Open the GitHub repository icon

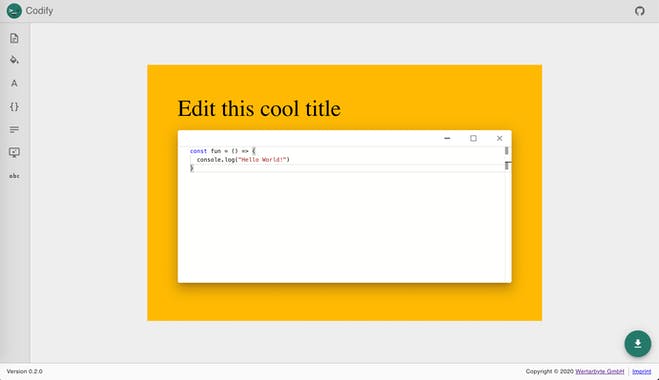coord(640,11)
